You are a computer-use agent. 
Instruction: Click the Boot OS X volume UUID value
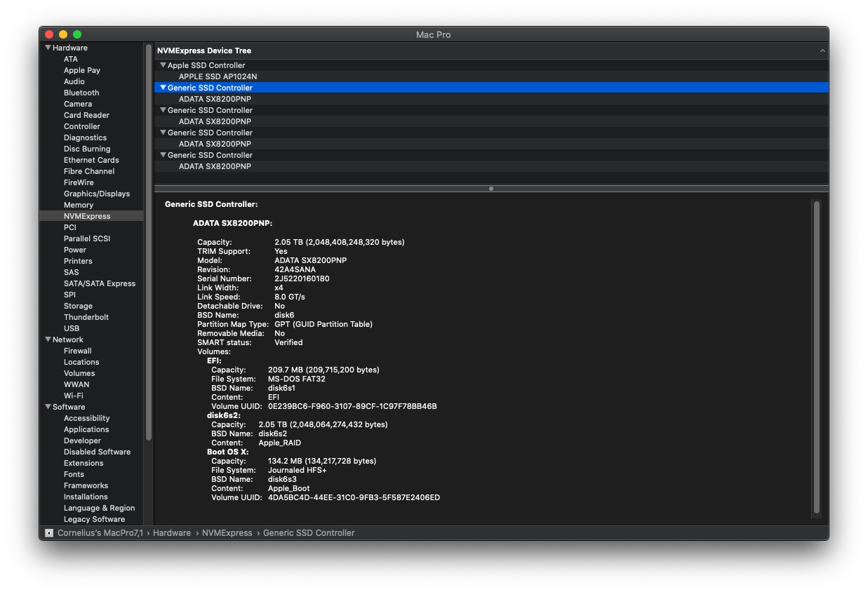coord(354,497)
